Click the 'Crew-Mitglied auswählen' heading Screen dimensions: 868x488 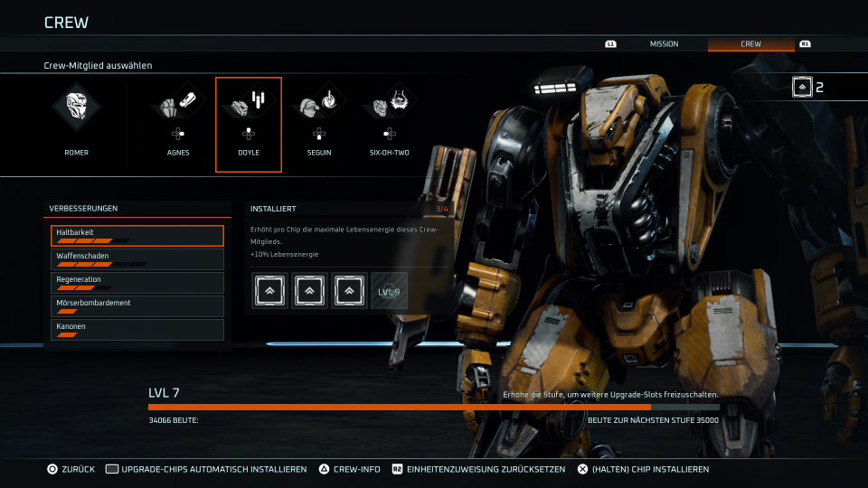point(98,65)
